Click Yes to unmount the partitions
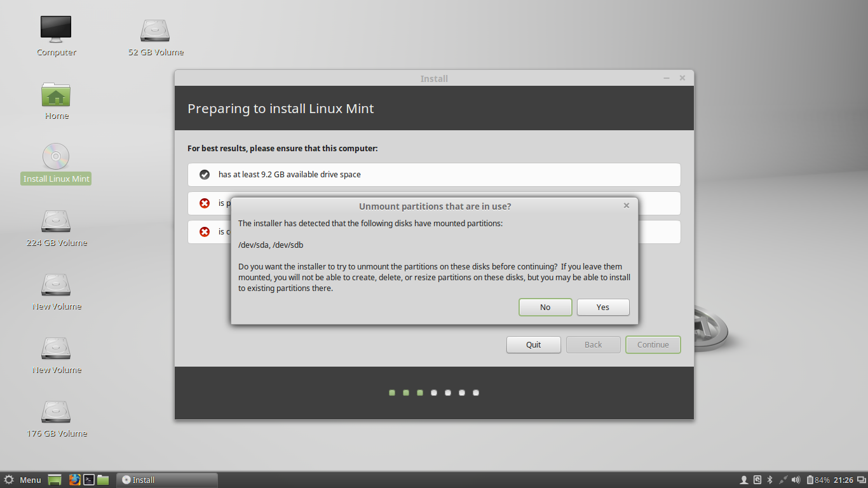Image resolution: width=868 pixels, height=488 pixels. [x=603, y=307]
